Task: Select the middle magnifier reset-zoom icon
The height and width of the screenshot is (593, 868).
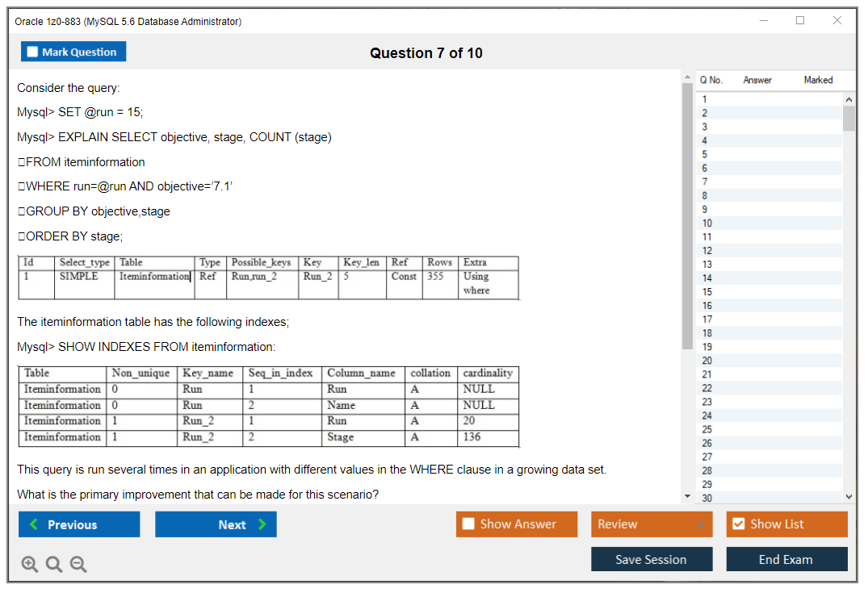Action: 54,564
